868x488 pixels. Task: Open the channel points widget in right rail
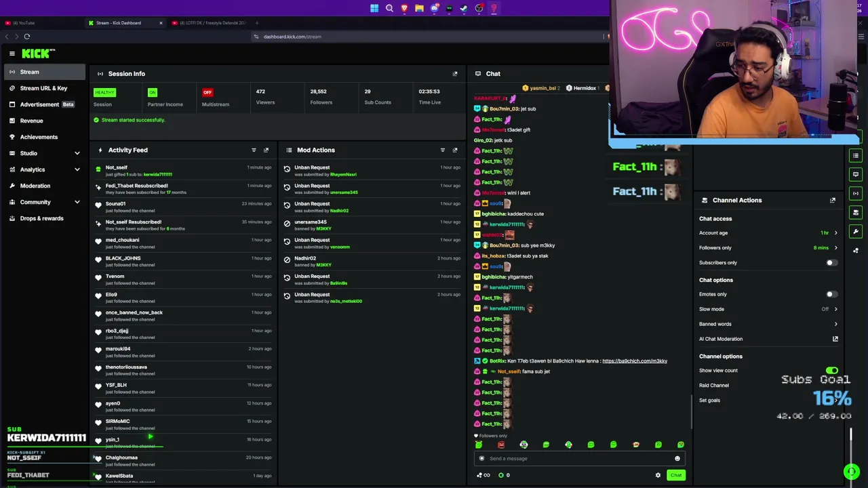point(856,251)
